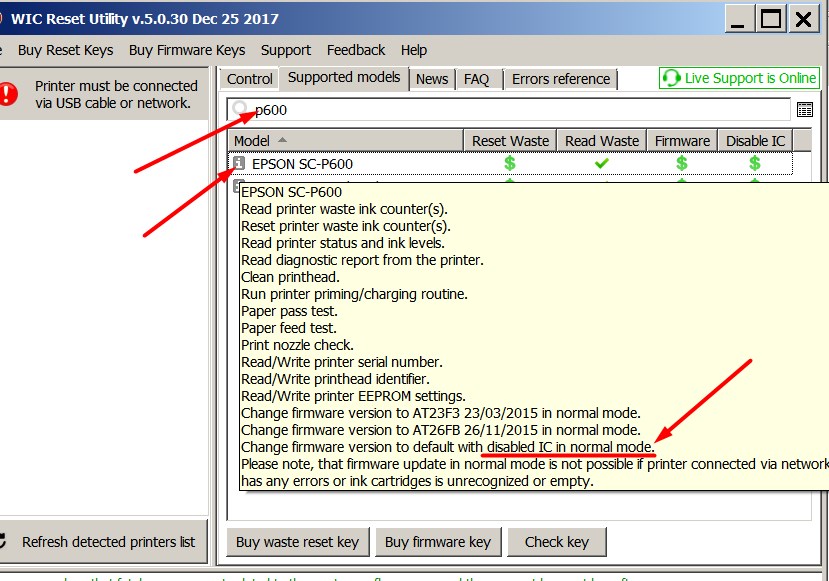Click the Firmware column header

coord(682,141)
